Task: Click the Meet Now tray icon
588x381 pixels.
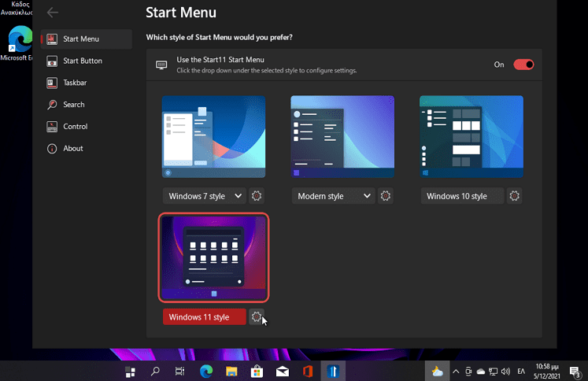Action: click(468, 372)
